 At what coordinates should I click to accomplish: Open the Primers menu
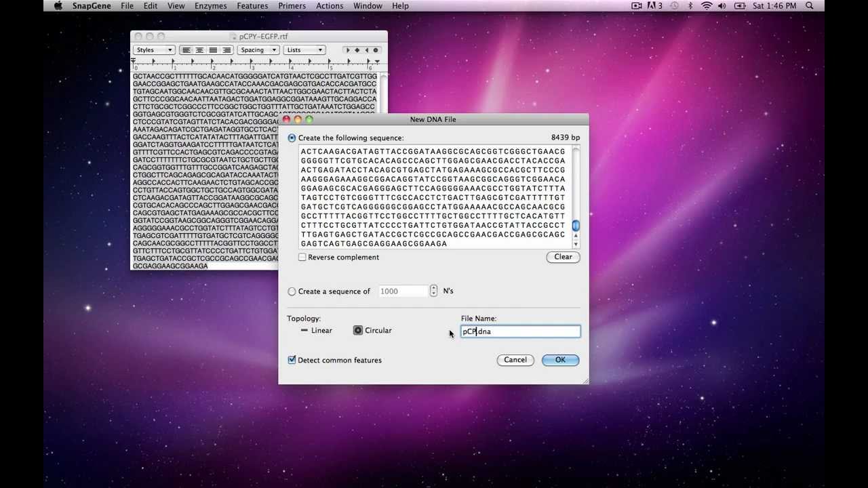coord(292,6)
